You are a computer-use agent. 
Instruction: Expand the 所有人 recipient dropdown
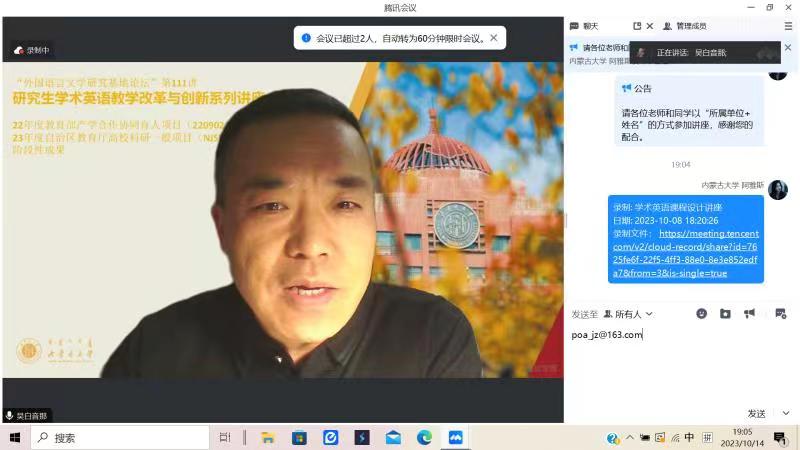(628, 314)
